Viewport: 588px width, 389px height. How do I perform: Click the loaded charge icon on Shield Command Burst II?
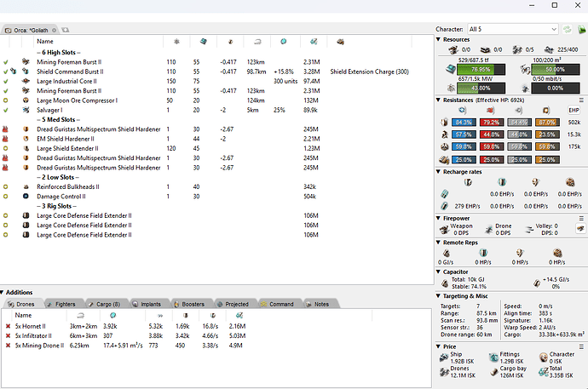[13, 72]
